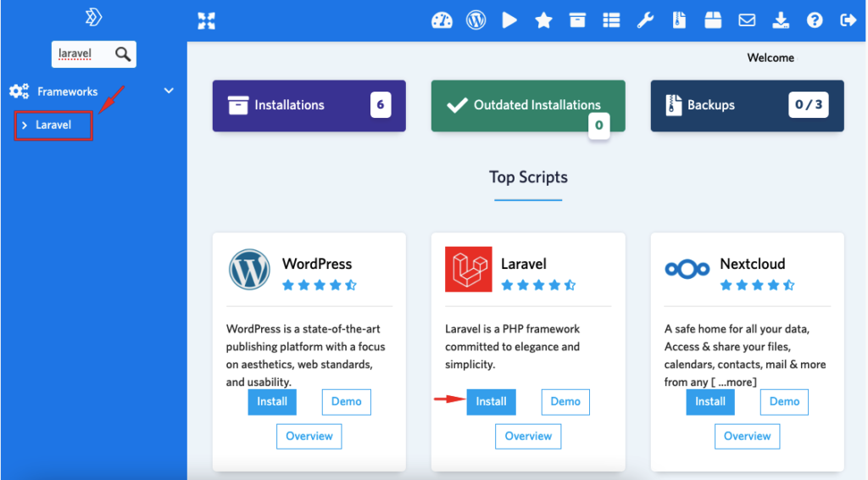Click the Outdated Installations count 0
This screenshot has width=868, height=480.
coord(599,126)
